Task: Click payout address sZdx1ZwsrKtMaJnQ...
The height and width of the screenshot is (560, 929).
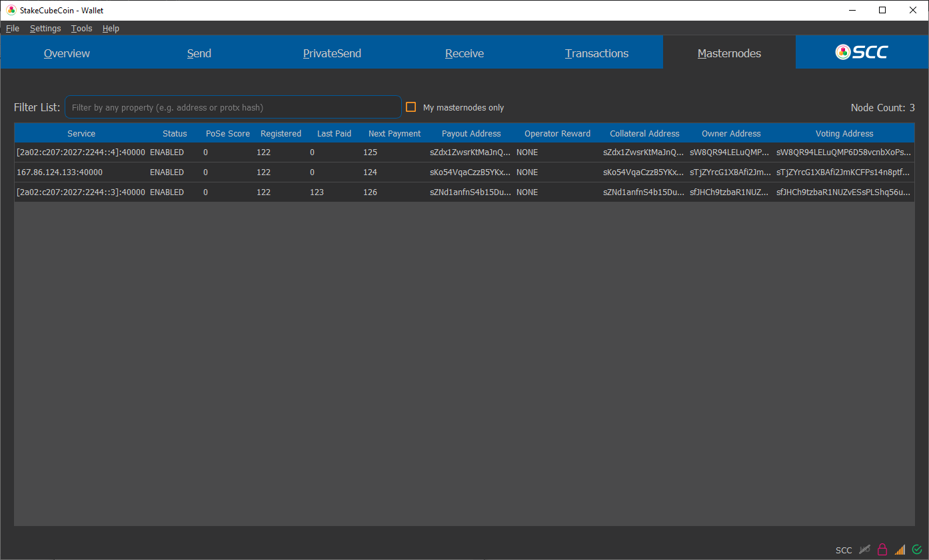Action: tap(470, 152)
